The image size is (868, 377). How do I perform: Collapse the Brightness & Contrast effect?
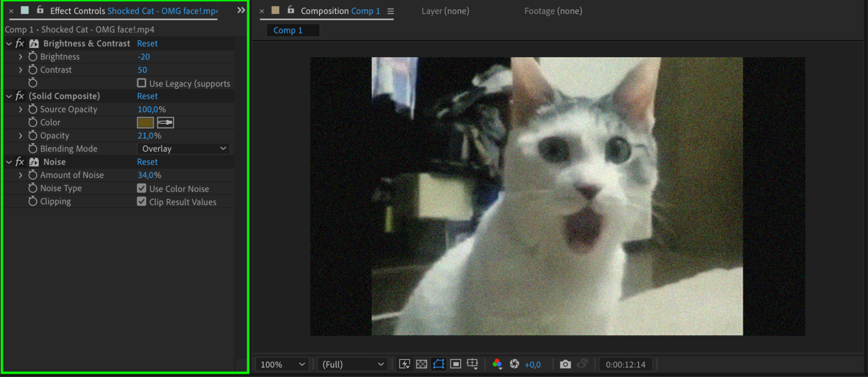pyautogui.click(x=9, y=43)
